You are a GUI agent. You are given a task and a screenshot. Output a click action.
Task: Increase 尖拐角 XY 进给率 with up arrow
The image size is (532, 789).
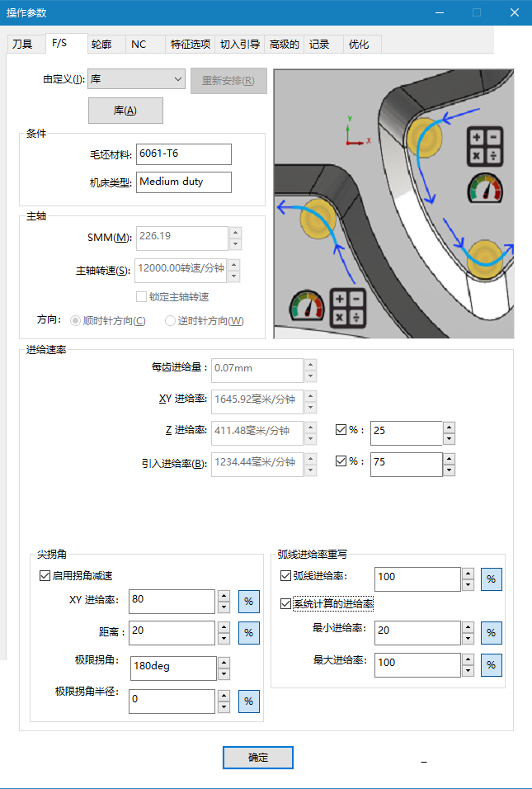tap(224, 596)
